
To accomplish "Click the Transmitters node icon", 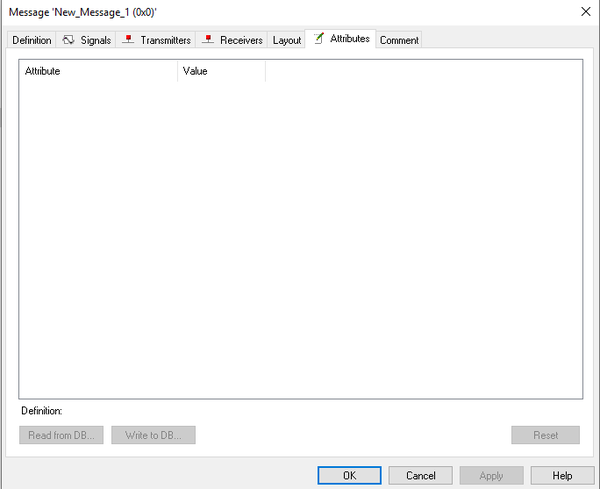I will [128, 39].
